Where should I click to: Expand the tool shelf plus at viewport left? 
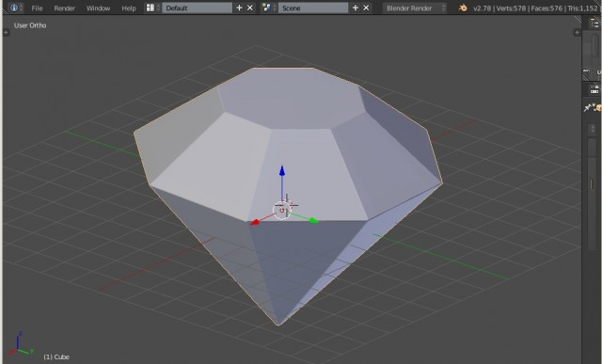pos(6,33)
